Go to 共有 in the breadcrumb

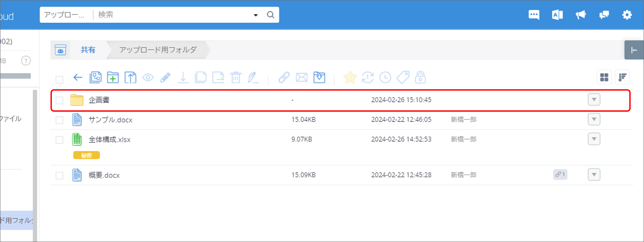tap(88, 50)
